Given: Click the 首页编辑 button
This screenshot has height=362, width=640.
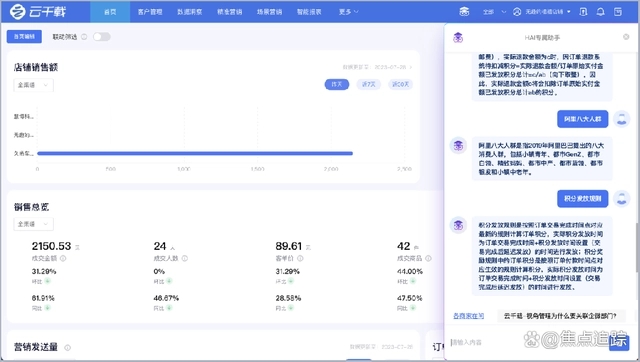Looking at the screenshot, I should coord(24,37).
